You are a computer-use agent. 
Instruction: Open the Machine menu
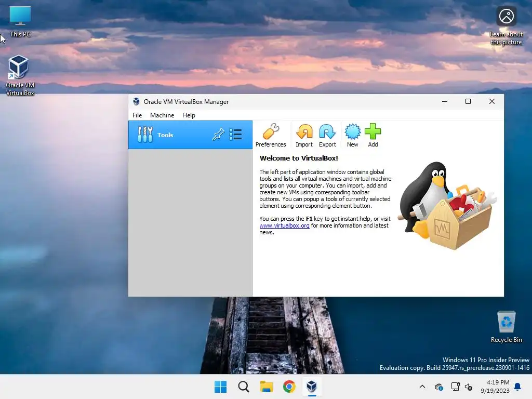tap(162, 115)
